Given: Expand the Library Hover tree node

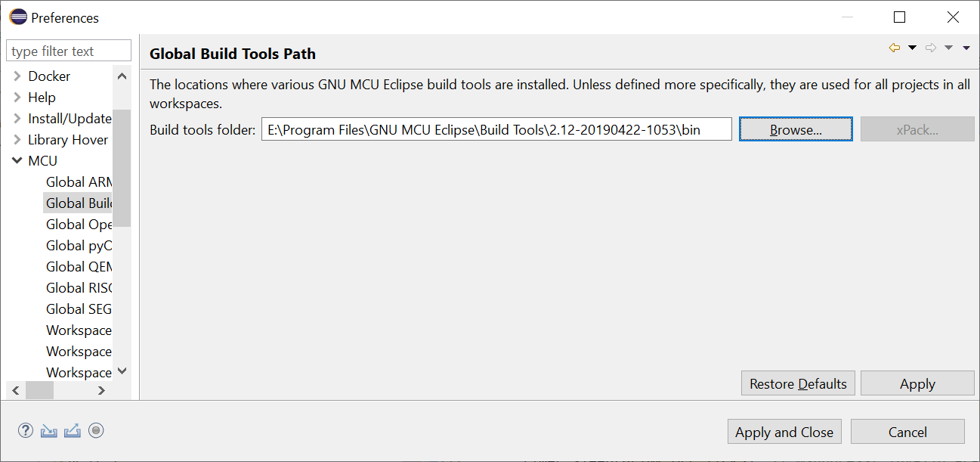Looking at the screenshot, I should [x=17, y=140].
